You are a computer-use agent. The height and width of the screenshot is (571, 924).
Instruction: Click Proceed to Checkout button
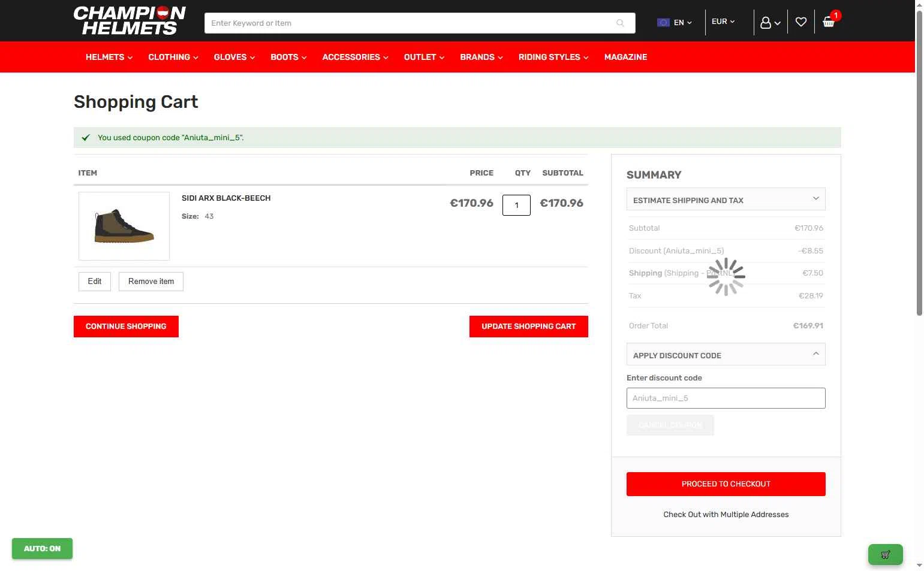726,484
